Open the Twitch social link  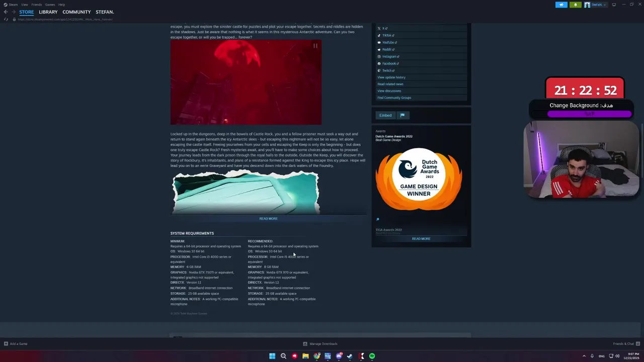click(x=385, y=70)
